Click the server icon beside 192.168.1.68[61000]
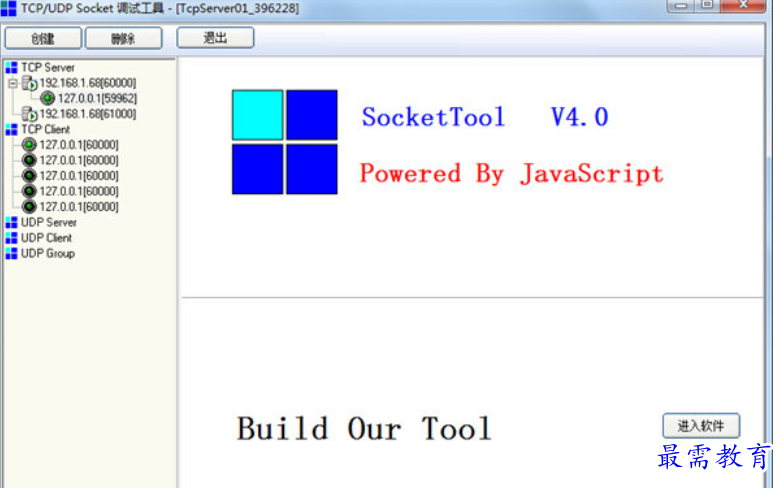Viewport: 779px width, 488px height. (29, 114)
